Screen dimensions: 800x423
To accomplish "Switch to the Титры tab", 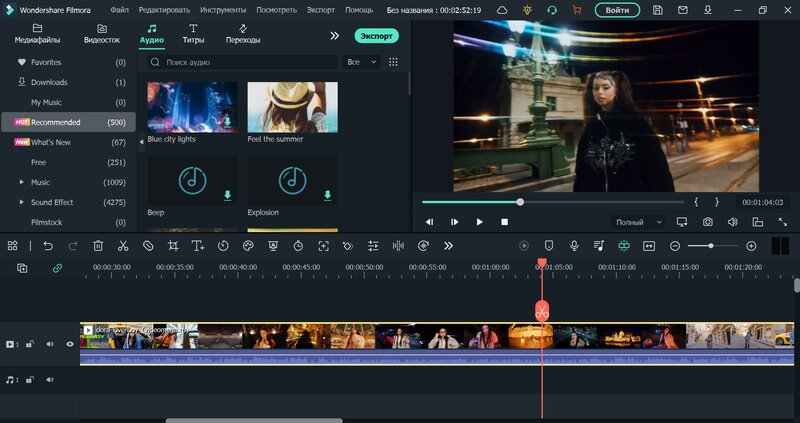I will coord(193,34).
